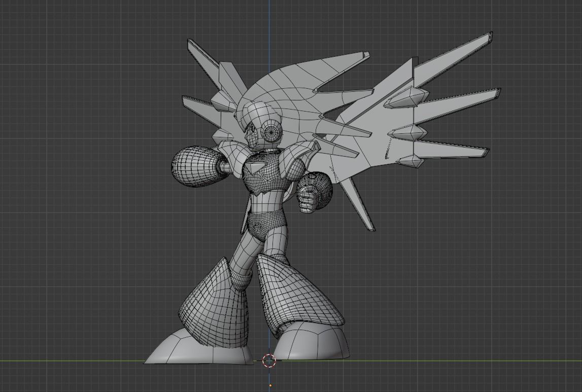Click the clenched fist of the model
The height and width of the screenshot is (392, 582).
click(x=308, y=199)
